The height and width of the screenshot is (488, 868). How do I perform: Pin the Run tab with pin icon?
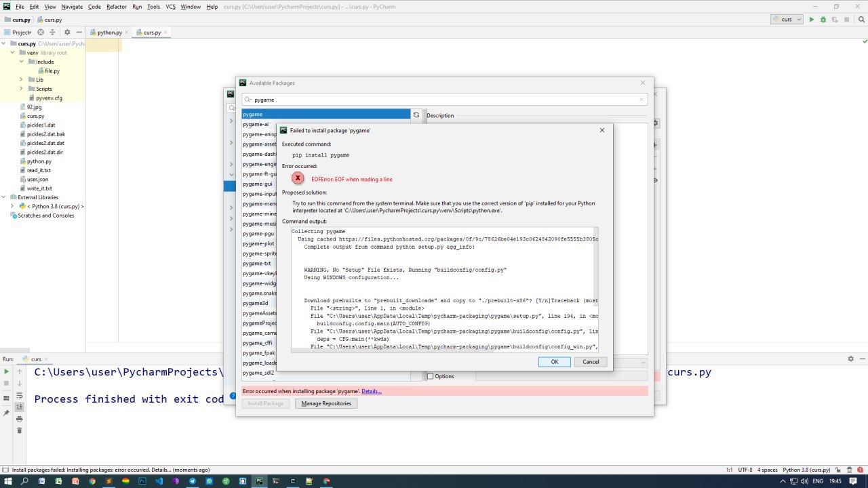[x=6, y=412]
